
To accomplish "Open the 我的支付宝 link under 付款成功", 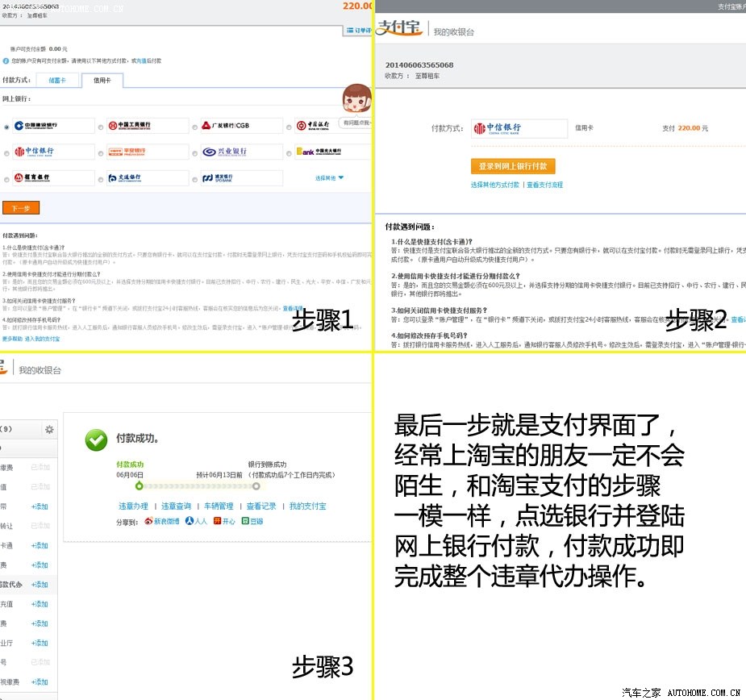I will [308, 506].
